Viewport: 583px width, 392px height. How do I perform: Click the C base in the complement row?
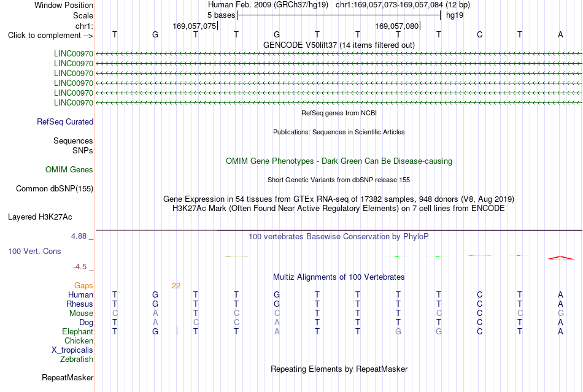479,34
